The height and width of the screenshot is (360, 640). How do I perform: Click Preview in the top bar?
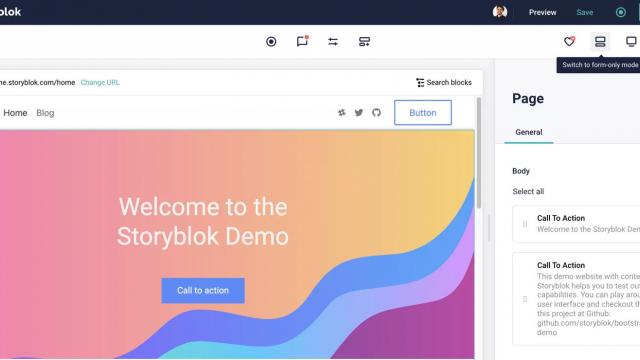(542, 12)
